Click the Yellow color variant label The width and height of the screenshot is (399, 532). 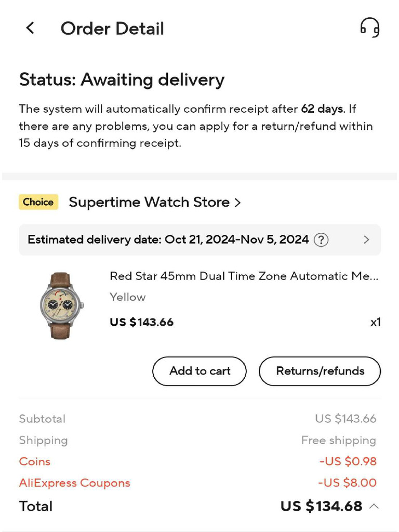(128, 297)
